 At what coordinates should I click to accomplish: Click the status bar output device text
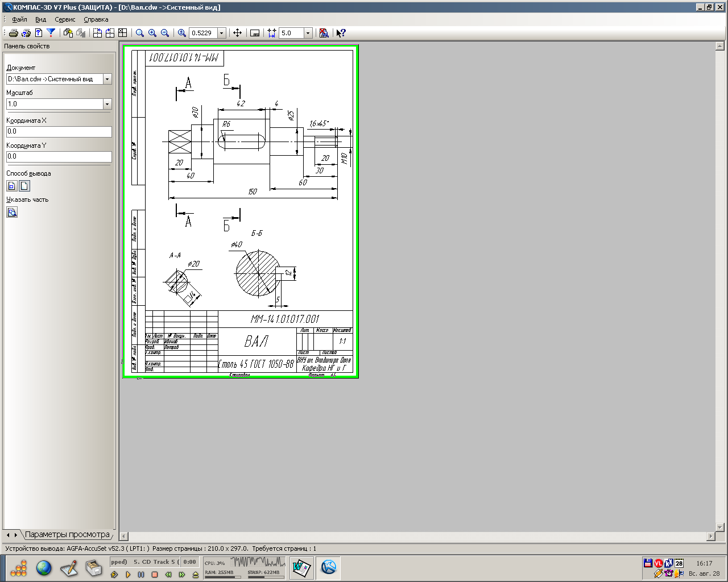pyautogui.click(x=77, y=548)
